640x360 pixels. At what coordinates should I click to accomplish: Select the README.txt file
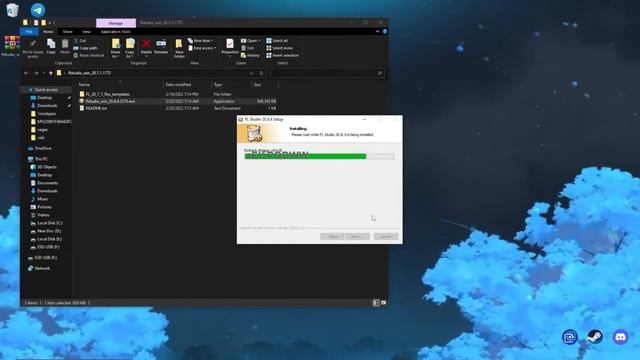pos(177,108)
